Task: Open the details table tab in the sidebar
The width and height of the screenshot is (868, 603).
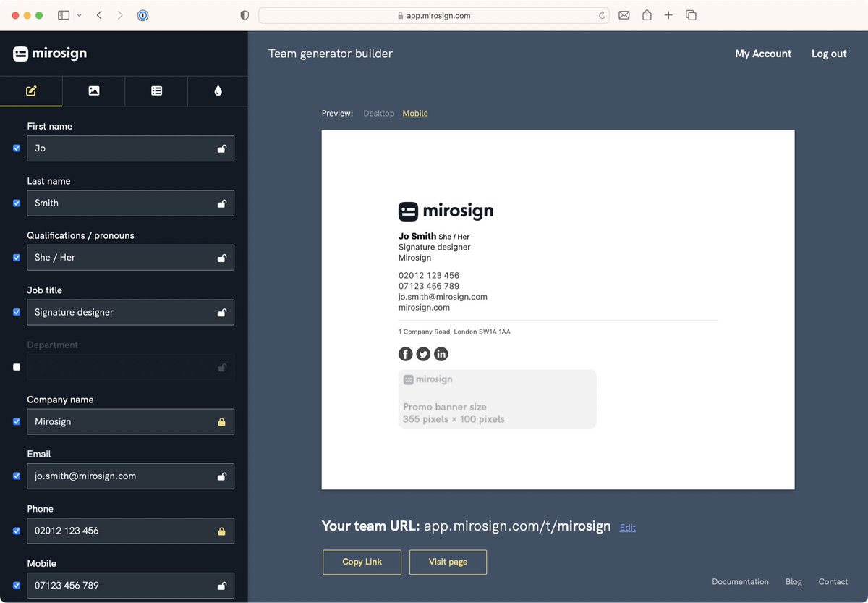Action: click(156, 90)
